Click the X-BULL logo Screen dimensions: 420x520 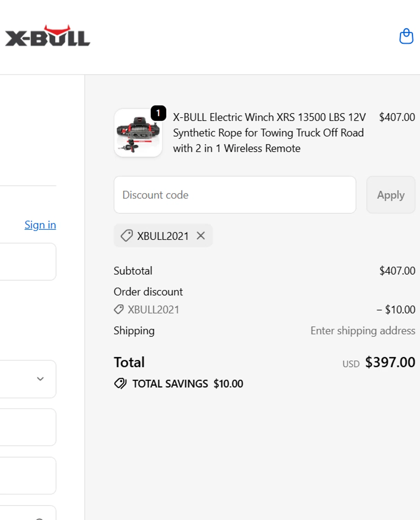tap(47, 36)
